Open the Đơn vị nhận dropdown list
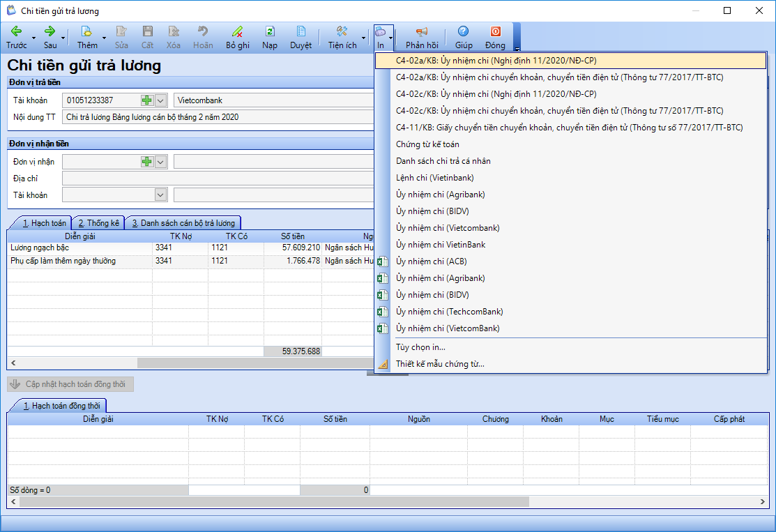The width and height of the screenshot is (776, 532). pyautogui.click(x=161, y=162)
